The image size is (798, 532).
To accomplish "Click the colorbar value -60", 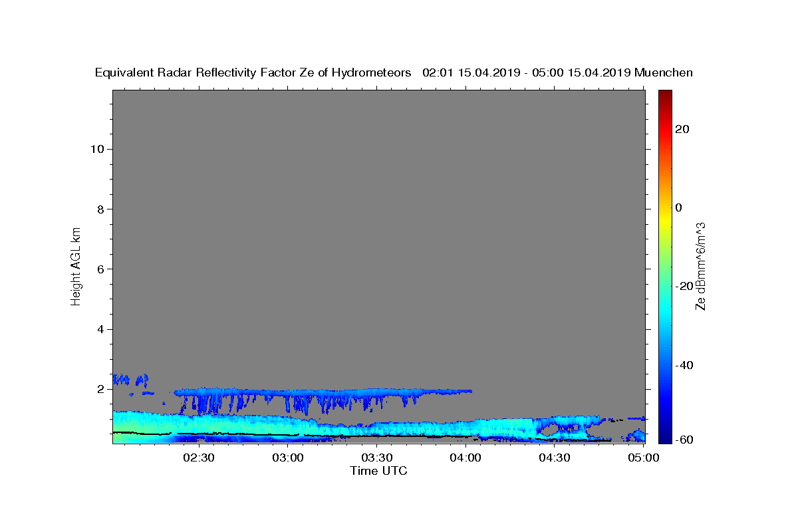I will 684,440.
